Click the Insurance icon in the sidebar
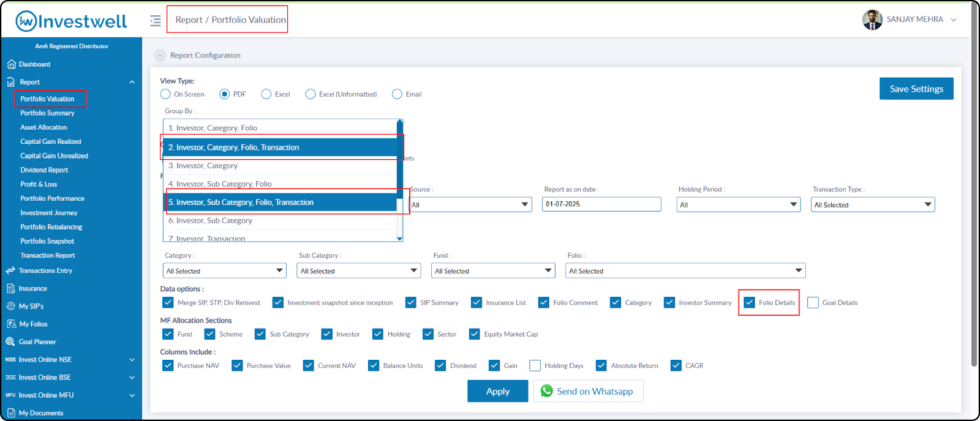This screenshot has height=421, width=980. (x=11, y=288)
